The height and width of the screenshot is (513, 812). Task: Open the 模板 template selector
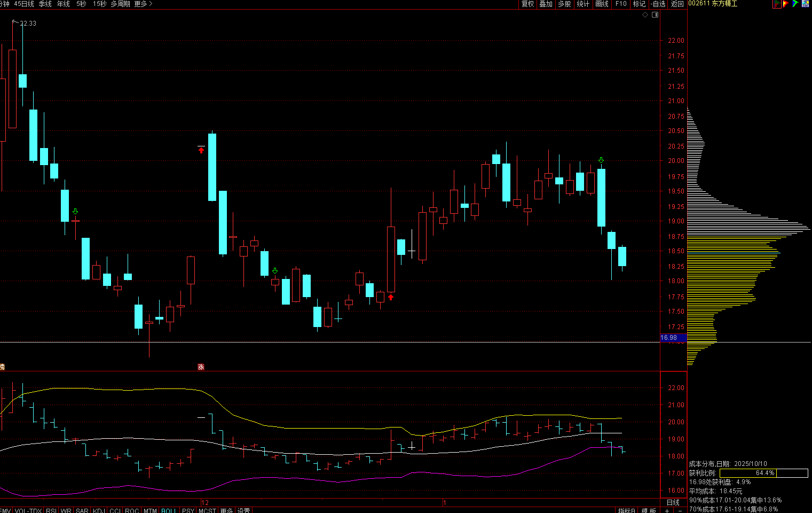649,511
